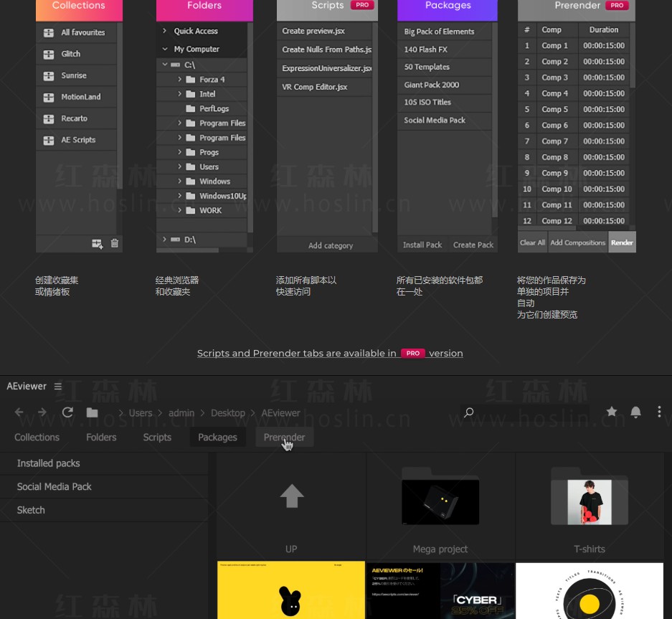Open the yellow bunny thumbnail
This screenshot has height=619, width=672.
[x=291, y=590]
